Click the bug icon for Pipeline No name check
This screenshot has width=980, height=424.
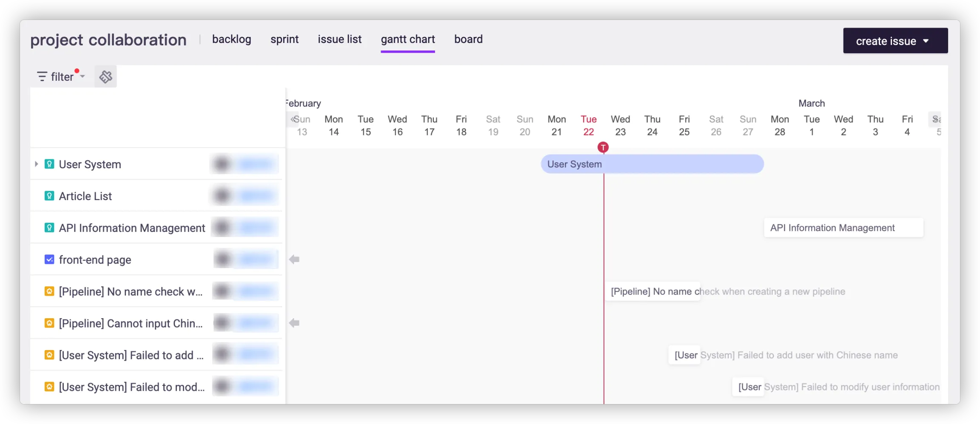pyautogui.click(x=49, y=291)
